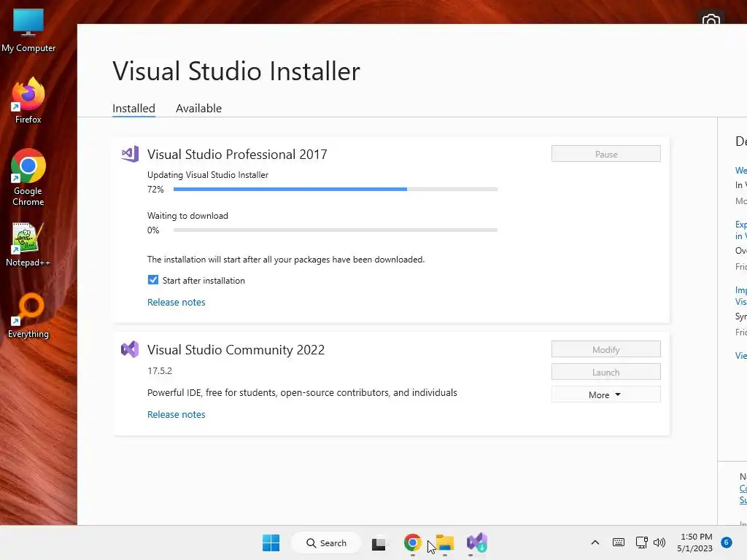Screen dimensions: 747x560
Task: Open the clock showing 1:50 PM
Action: [x=695, y=542]
